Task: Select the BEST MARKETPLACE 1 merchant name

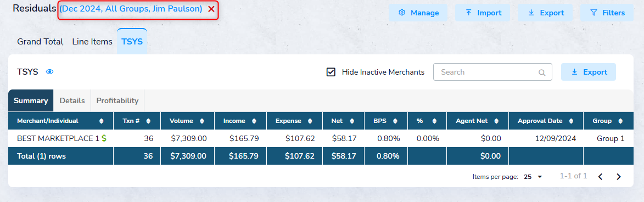Action: click(58, 139)
